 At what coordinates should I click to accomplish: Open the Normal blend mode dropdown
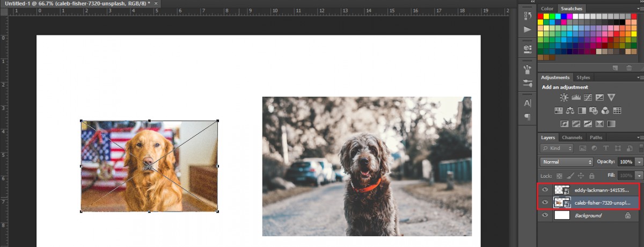tap(566, 162)
